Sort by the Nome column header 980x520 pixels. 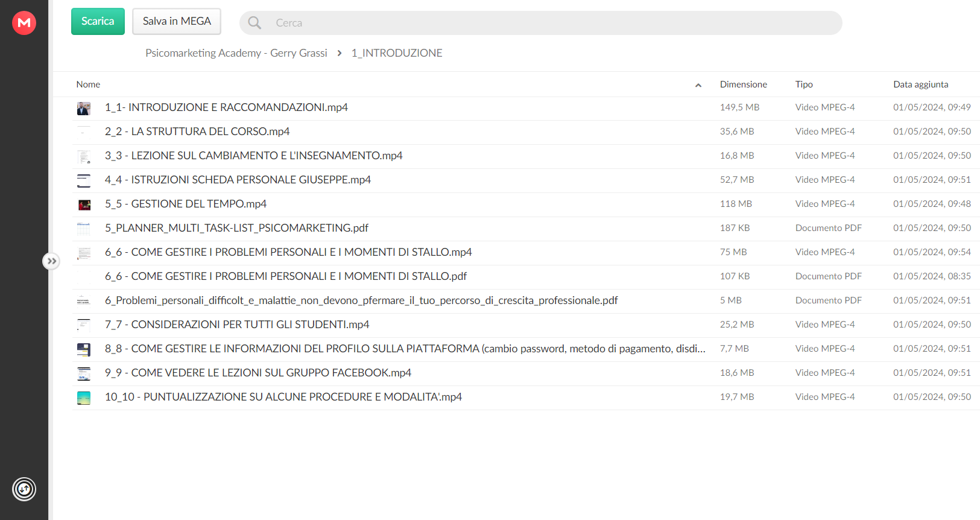tap(88, 84)
